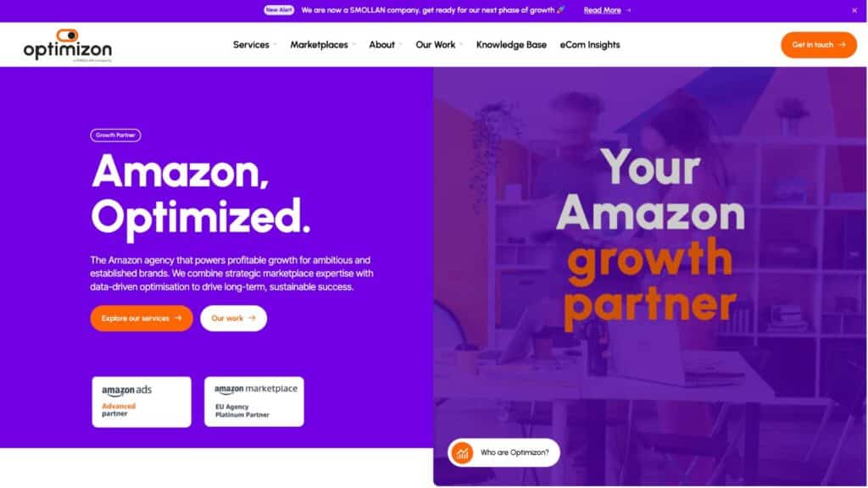The image size is (868, 488).
Task: Click the New Alert badge
Action: click(x=279, y=10)
